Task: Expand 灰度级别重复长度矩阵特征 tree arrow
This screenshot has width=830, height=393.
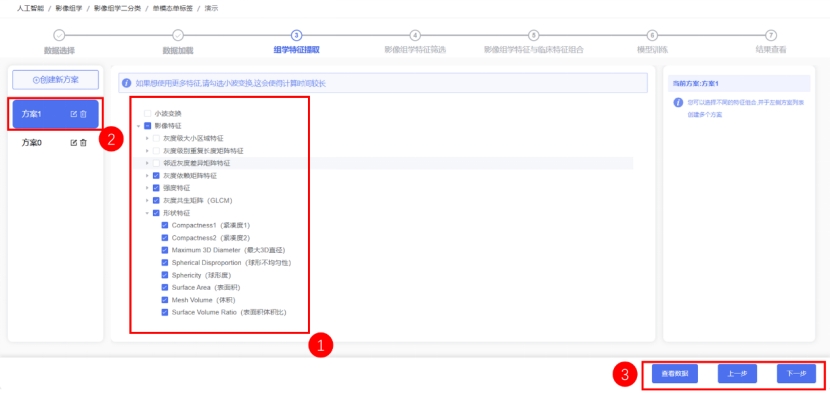Action: point(147,151)
